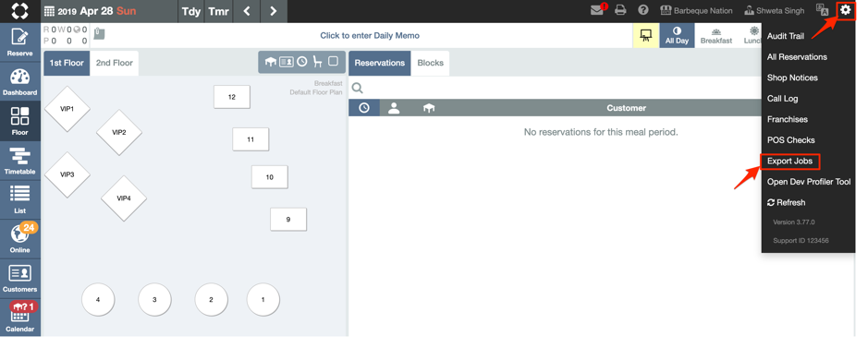
Task: Jump to tomorrow with Tmr
Action: tap(219, 11)
